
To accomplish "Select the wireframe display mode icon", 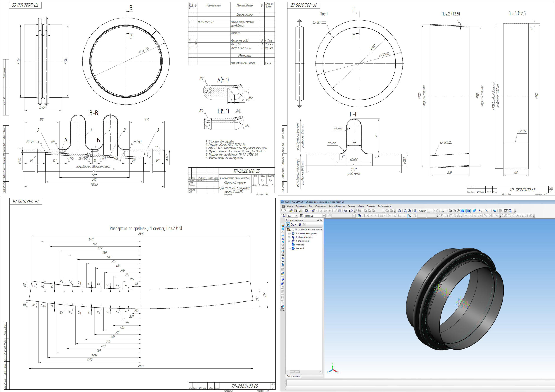I will 450,211.
